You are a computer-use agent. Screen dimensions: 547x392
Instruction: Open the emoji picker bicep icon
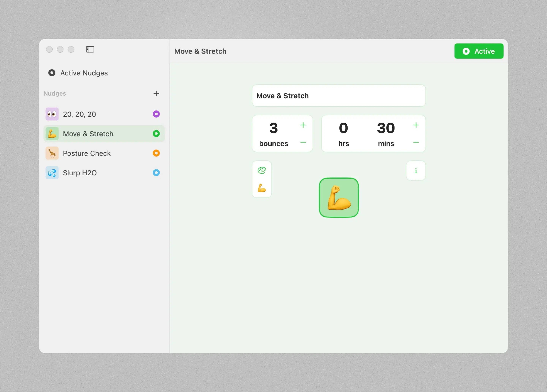pyautogui.click(x=262, y=188)
